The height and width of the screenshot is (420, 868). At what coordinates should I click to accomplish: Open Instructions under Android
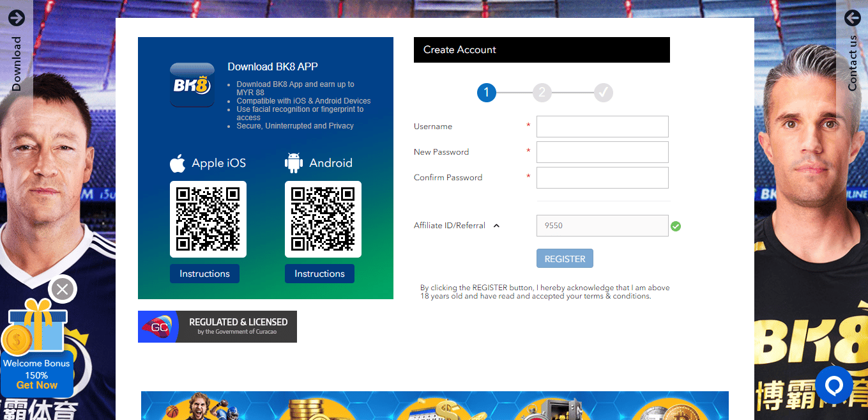(x=319, y=274)
